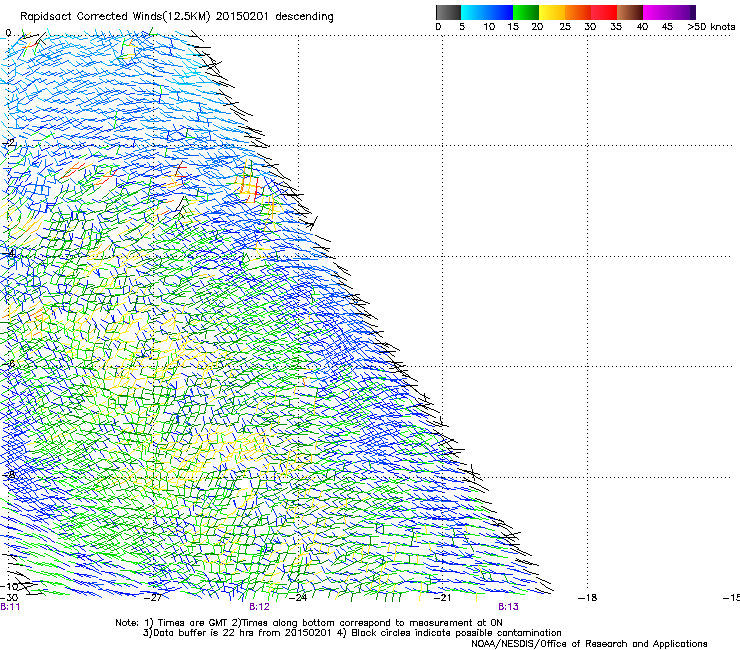Click the orange 25-30 knots legend segment
The height and width of the screenshot is (650, 740).
(x=578, y=12)
